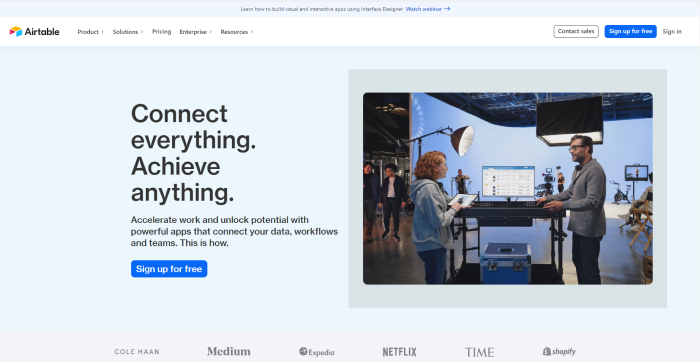Click the TIME logo

point(479,352)
